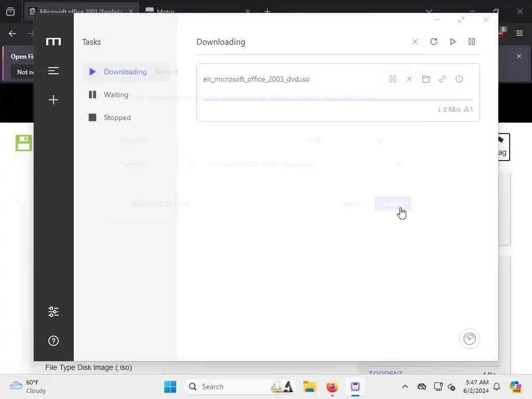532x399 pixels.
Task: Click the en_microsoft_office_2003_dvd.iso file name
Action: 256,79
